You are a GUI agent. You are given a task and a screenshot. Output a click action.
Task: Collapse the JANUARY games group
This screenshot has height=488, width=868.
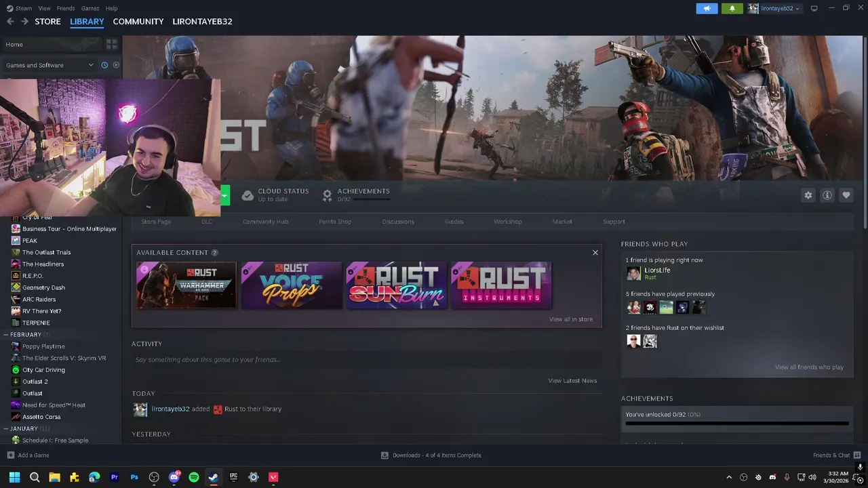tap(7, 428)
